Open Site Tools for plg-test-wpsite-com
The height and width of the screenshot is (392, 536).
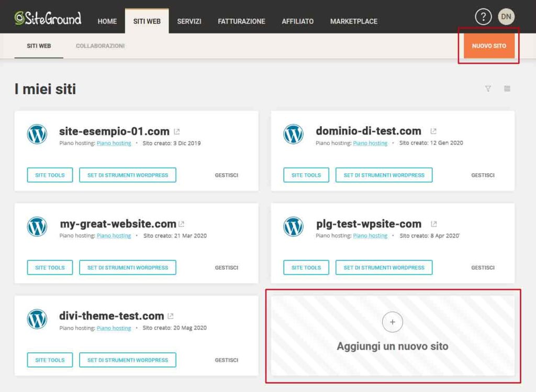pos(306,267)
